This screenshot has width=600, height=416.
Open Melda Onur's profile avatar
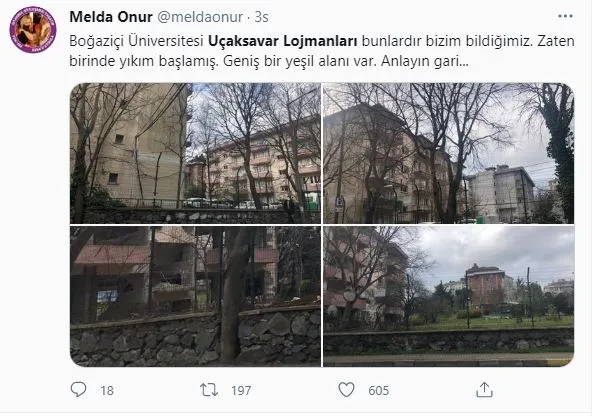[x=33, y=29]
